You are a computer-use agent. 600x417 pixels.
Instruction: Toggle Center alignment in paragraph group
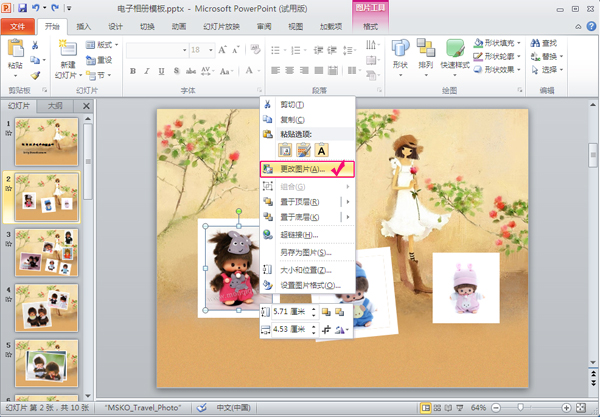click(x=290, y=70)
